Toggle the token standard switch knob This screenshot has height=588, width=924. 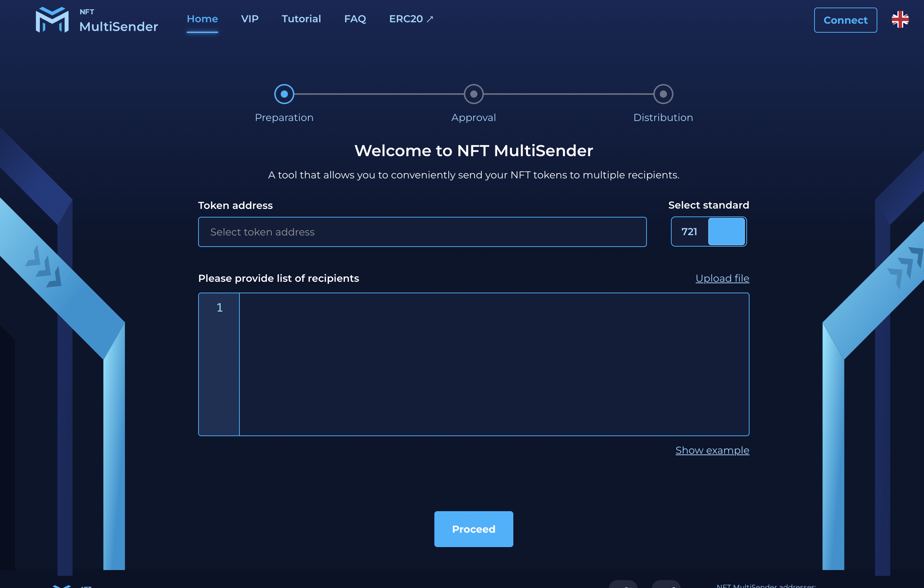tap(726, 232)
